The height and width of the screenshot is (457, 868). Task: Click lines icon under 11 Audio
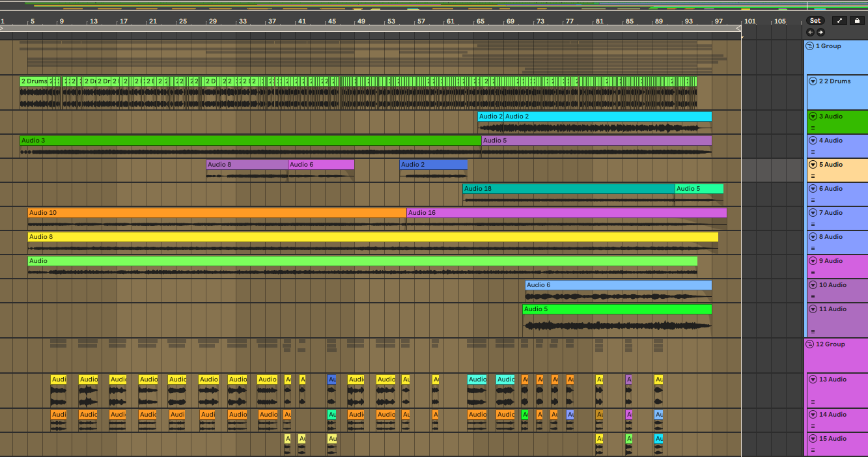click(813, 331)
